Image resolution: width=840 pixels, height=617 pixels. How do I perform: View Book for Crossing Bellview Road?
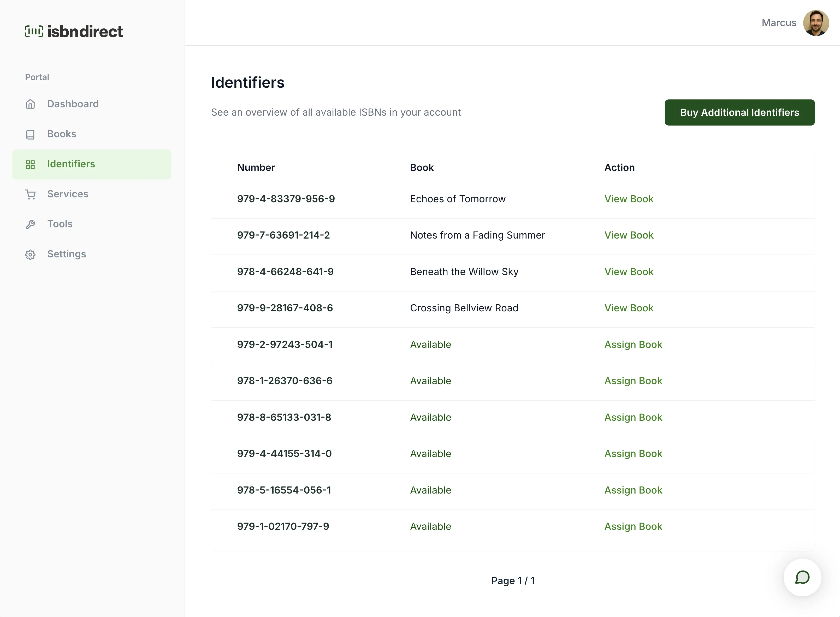[x=629, y=308]
